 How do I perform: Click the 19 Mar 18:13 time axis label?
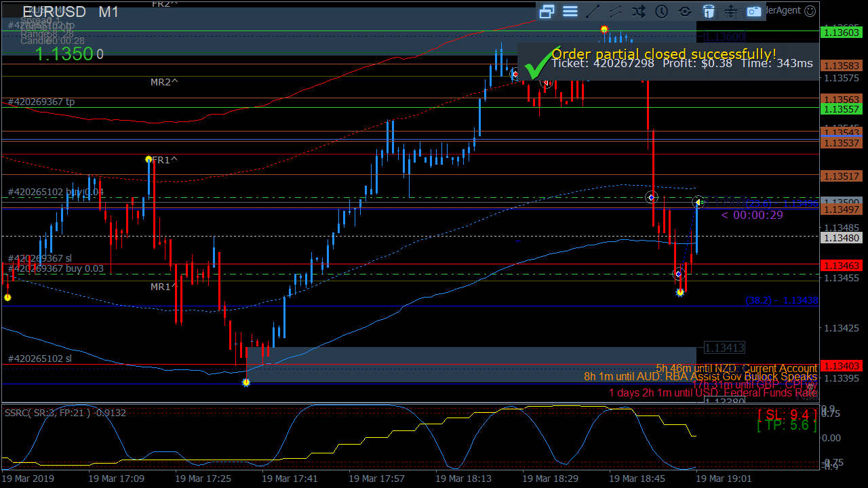click(463, 479)
